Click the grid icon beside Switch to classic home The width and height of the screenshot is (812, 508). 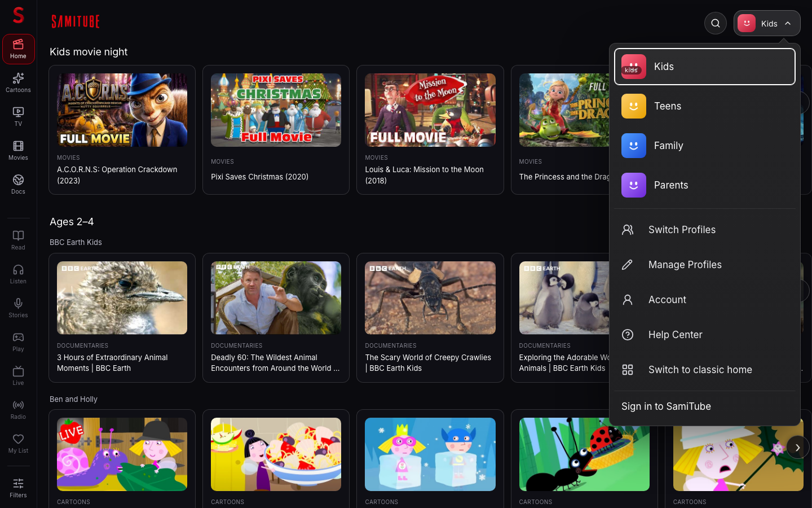[628, 370]
